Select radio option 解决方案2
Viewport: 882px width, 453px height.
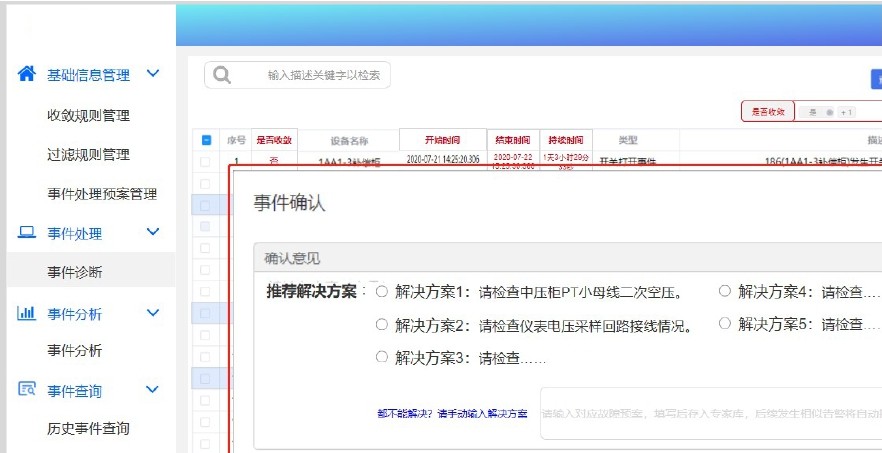[381, 324]
